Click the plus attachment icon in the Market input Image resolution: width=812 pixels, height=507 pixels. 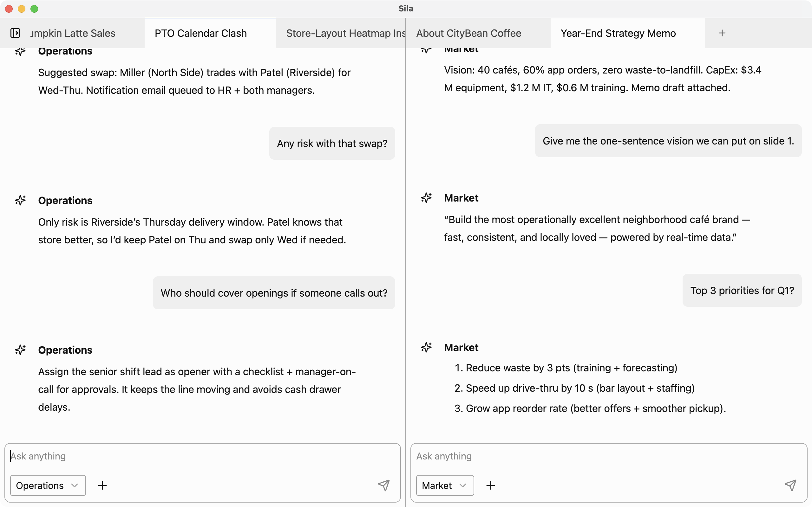click(491, 485)
